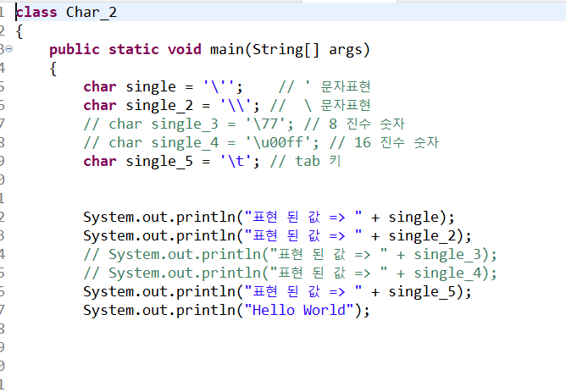Click the '\t' char literal

pos(236,162)
